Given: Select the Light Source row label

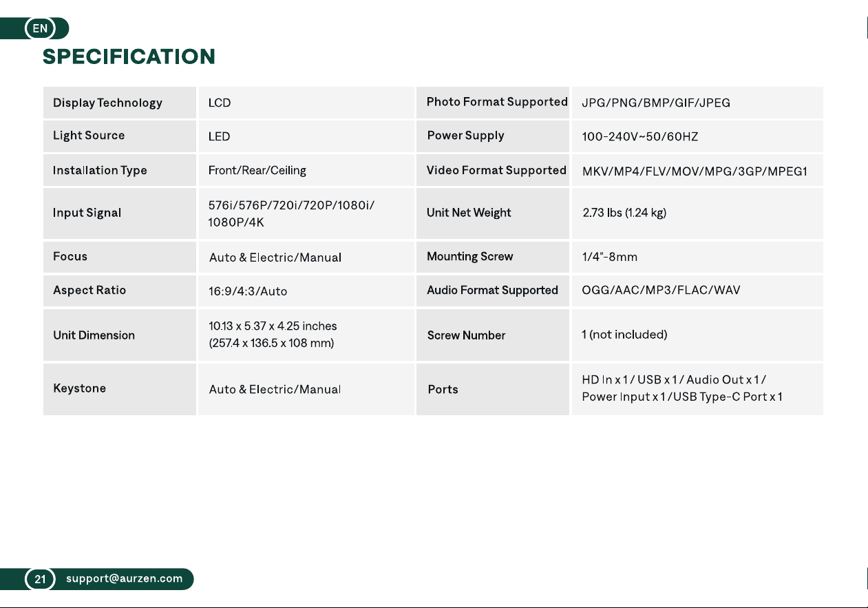Looking at the screenshot, I should pos(120,136).
